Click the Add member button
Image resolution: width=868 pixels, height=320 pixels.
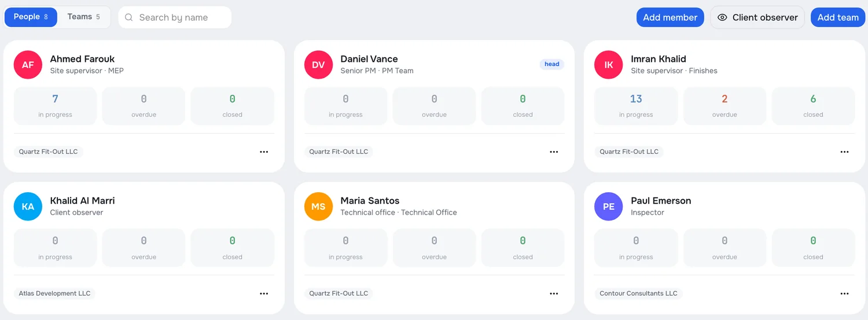click(x=670, y=17)
